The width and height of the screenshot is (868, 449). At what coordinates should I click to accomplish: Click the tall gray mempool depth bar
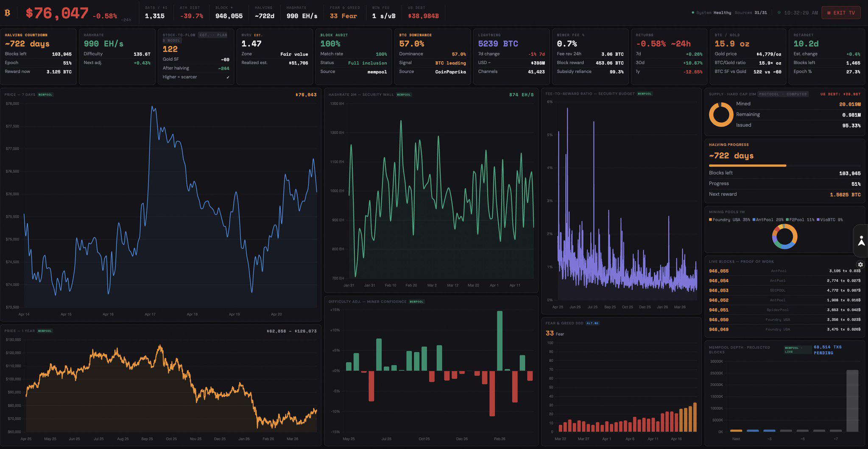852,400
